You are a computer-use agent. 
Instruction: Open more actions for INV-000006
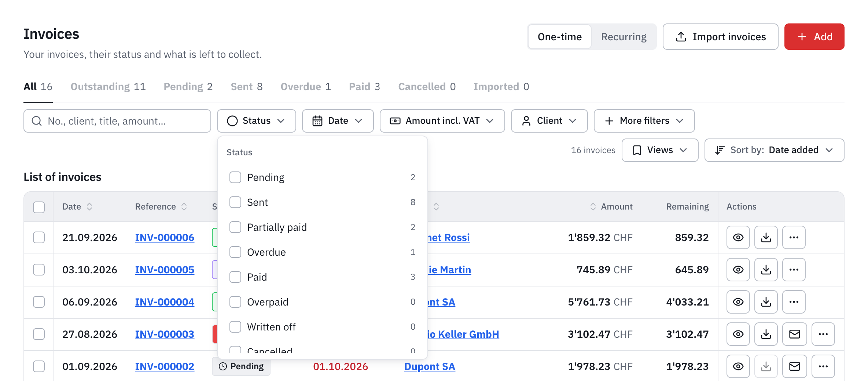coord(794,237)
